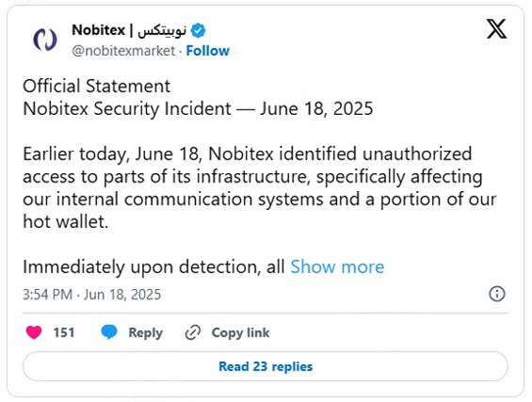Follow the nobitexmarket account

[208, 51]
